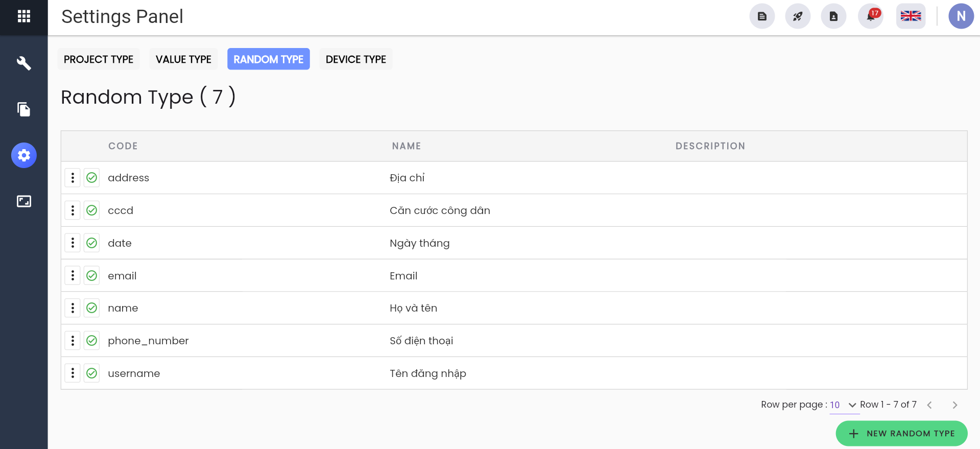Change language using the UK flag
980x449 pixels.
(x=911, y=16)
